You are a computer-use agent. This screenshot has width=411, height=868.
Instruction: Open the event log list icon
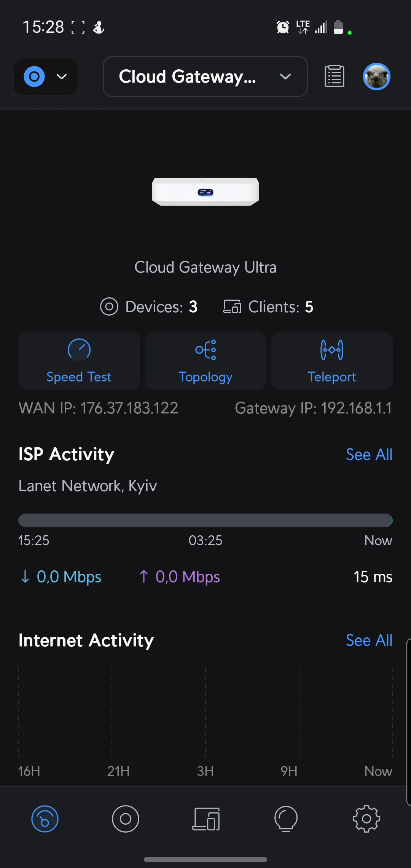point(334,76)
